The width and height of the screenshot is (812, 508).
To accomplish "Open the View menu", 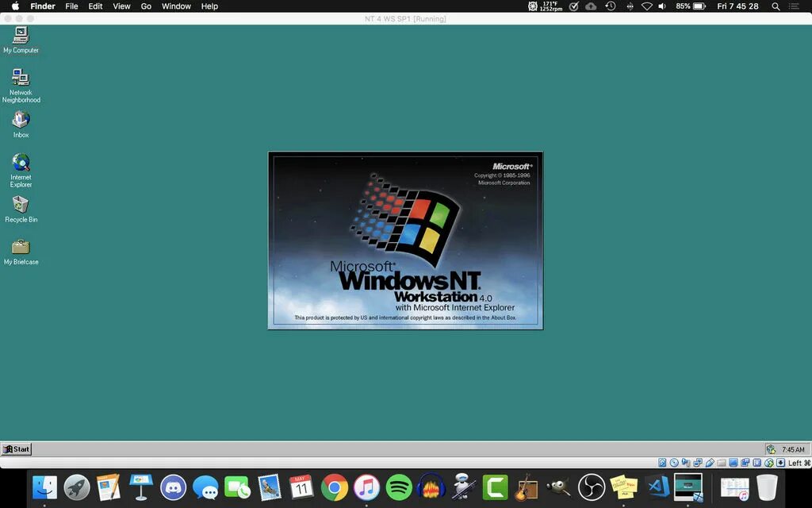I will [x=121, y=6].
